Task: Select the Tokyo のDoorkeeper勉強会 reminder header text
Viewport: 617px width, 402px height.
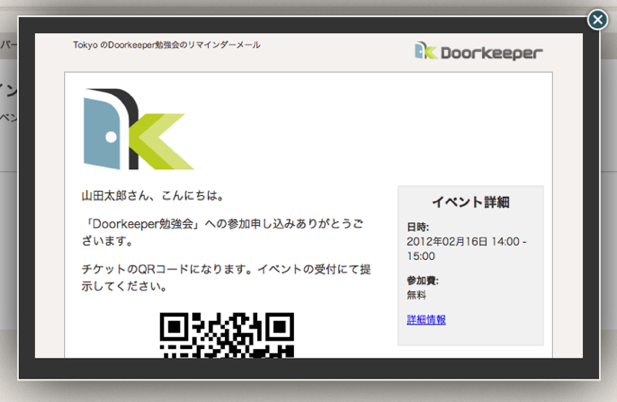Action: pos(166,45)
